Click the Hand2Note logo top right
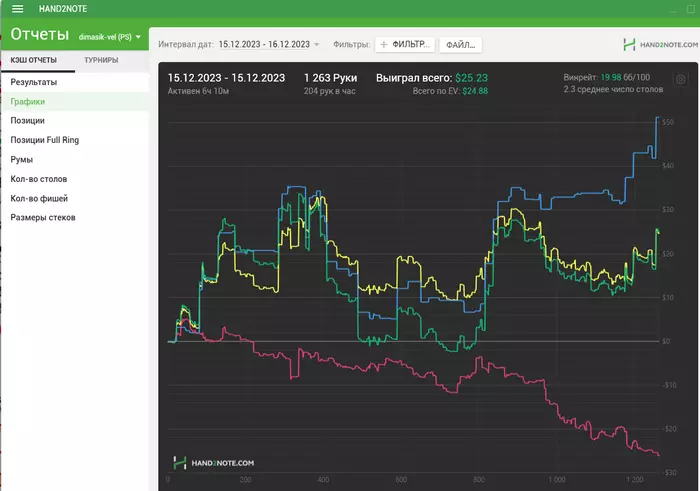Image resolution: width=700 pixels, height=491 pixels. click(x=660, y=45)
